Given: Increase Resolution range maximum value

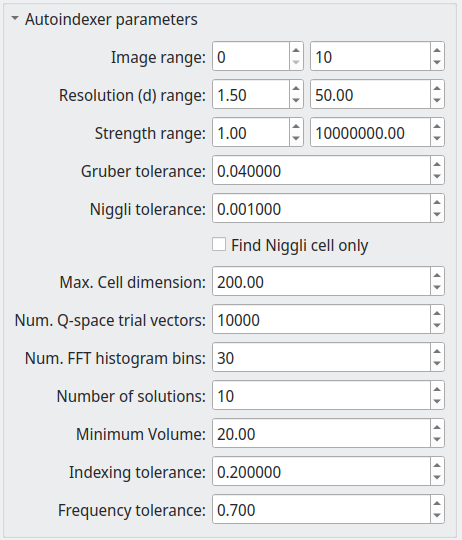Looking at the screenshot, I should pyautogui.click(x=437, y=89).
